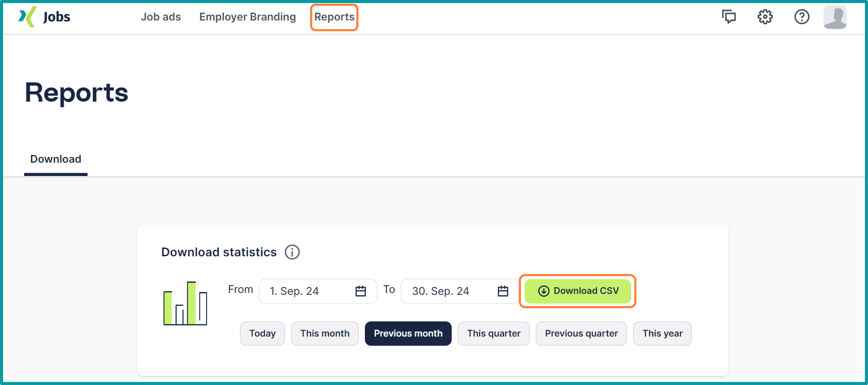Click the From date field showing 1. Sep. 24
This screenshot has width=868, height=385.
(x=303, y=291)
